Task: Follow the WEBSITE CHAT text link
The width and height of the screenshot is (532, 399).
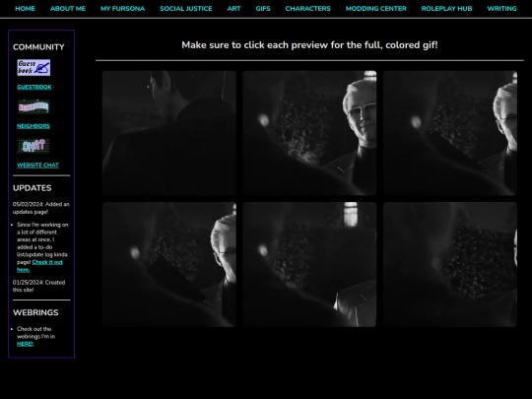Action: [x=37, y=166]
